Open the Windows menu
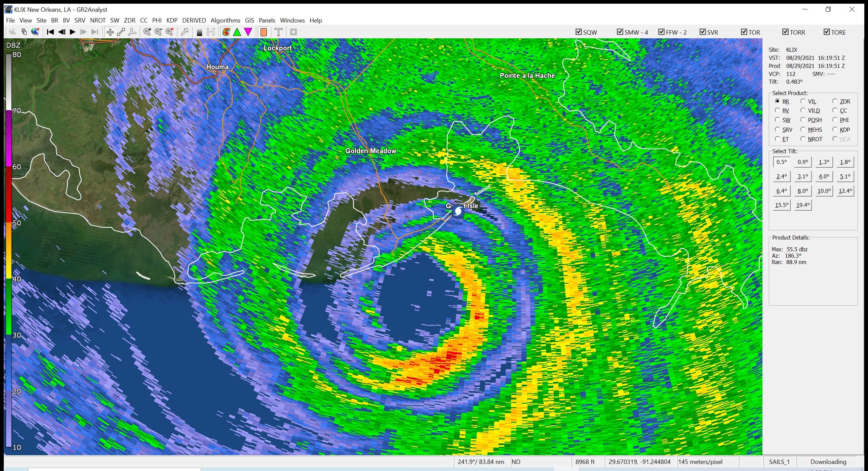This screenshot has width=868, height=471. pos(292,20)
